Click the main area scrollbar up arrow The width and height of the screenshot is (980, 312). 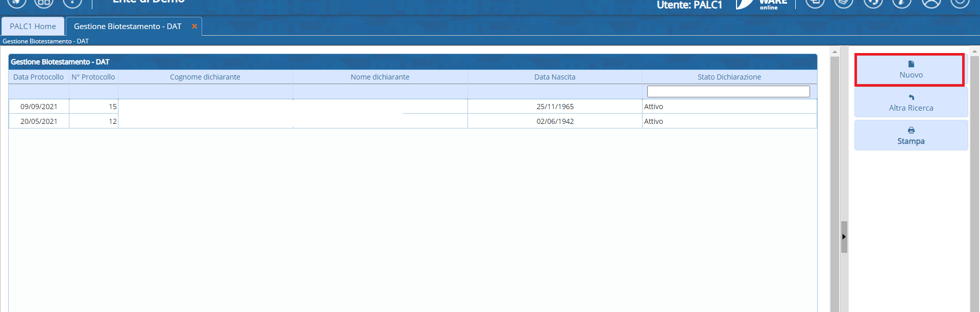point(835,52)
